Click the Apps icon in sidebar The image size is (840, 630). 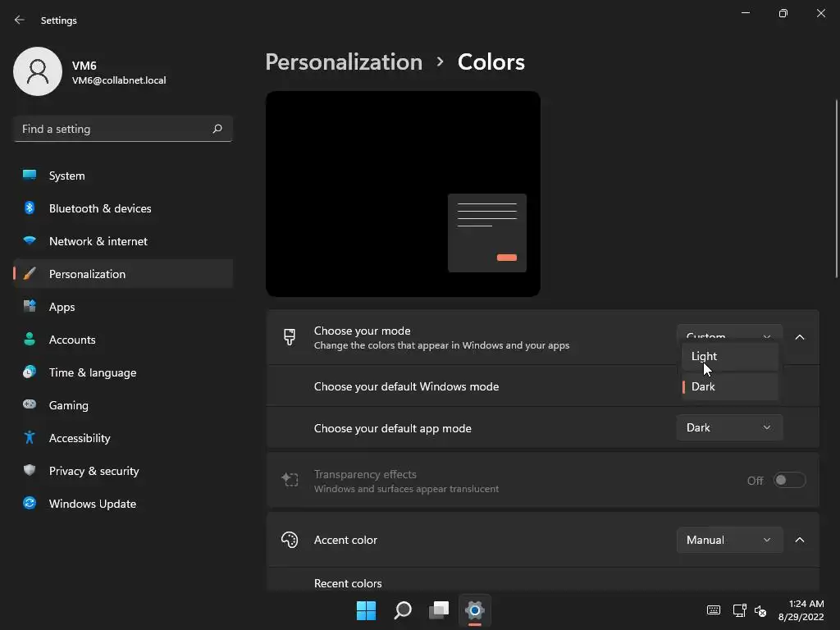pyautogui.click(x=30, y=307)
